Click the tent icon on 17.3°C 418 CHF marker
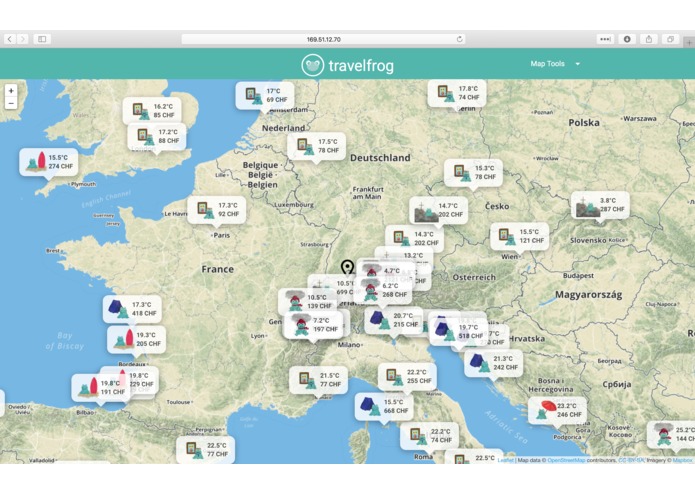Viewport: 695px width, 494px height. (x=118, y=309)
